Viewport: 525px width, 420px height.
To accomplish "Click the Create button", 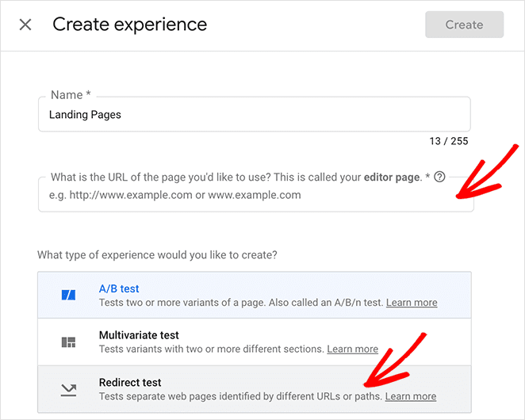I will (465, 25).
